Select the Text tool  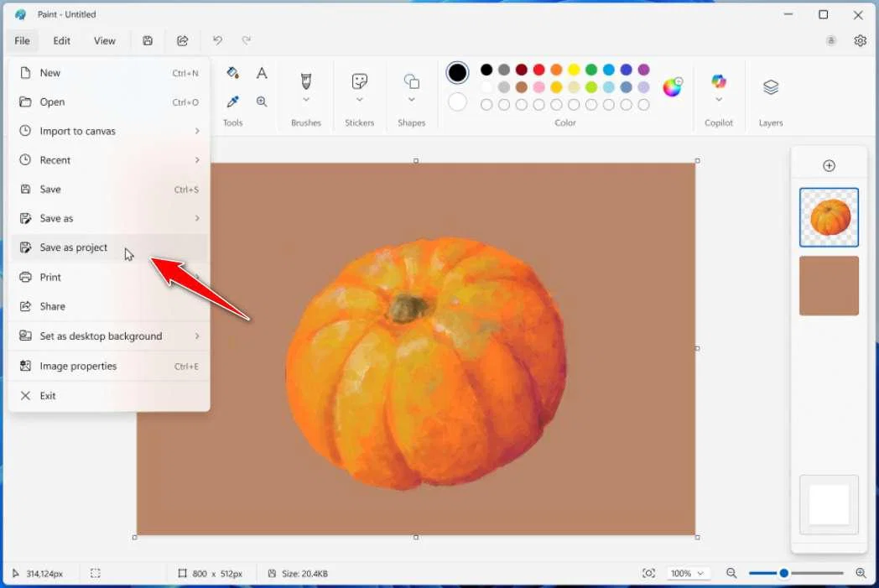(x=262, y=73)
